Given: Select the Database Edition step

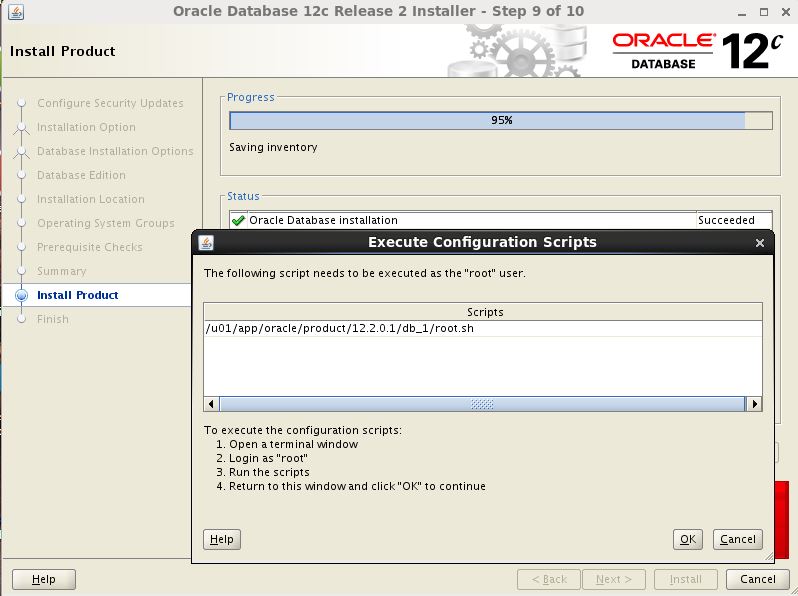Looking at the screenshot, I should coord(81,175).
